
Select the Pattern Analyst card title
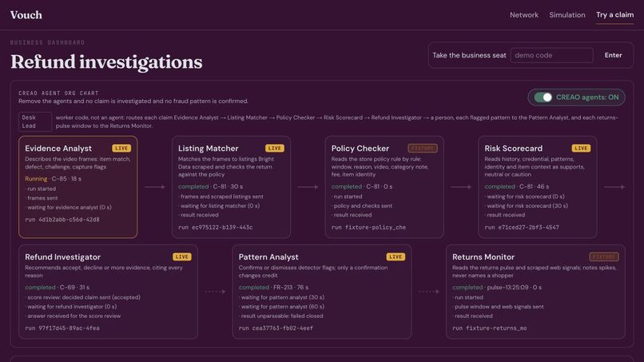click(268, 257)
